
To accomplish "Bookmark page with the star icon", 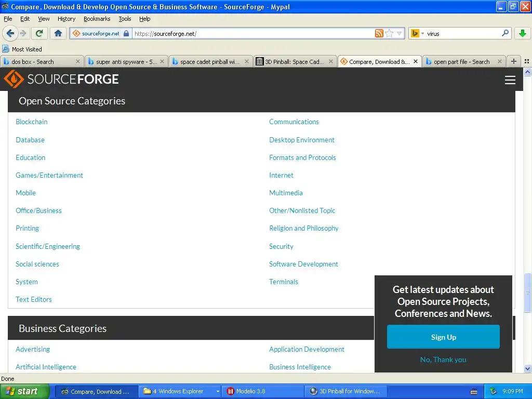I will (x=389, y=33).
